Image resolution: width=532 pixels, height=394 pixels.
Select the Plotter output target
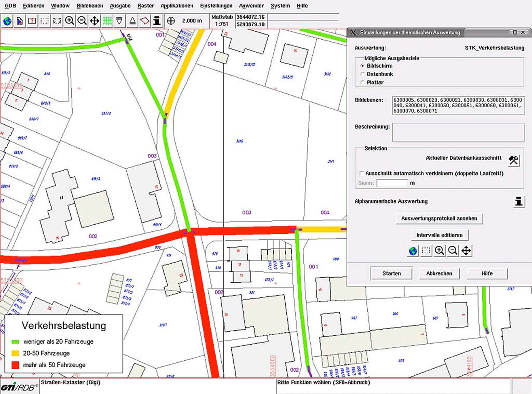(x=362, y=82)
